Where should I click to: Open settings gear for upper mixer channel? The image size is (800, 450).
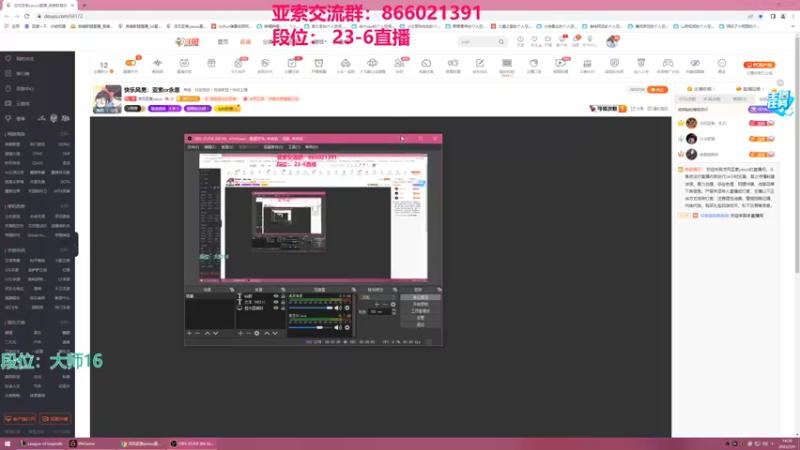pos(347,308)
